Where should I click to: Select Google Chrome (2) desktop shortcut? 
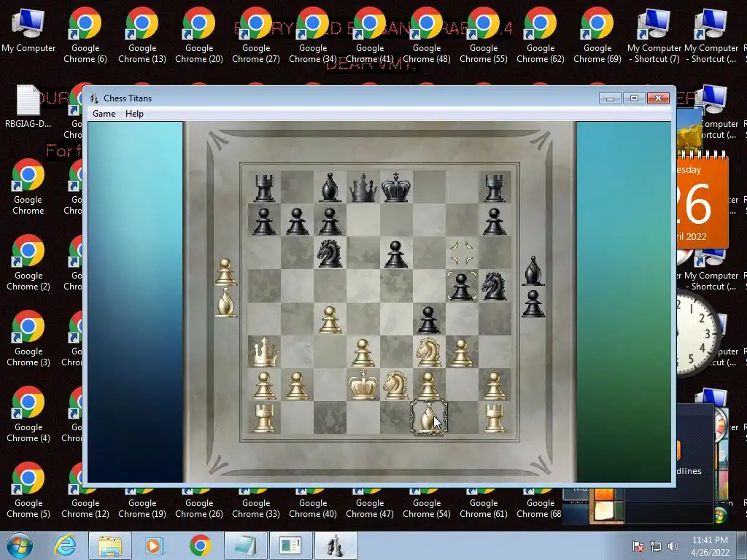coord(28,262)
